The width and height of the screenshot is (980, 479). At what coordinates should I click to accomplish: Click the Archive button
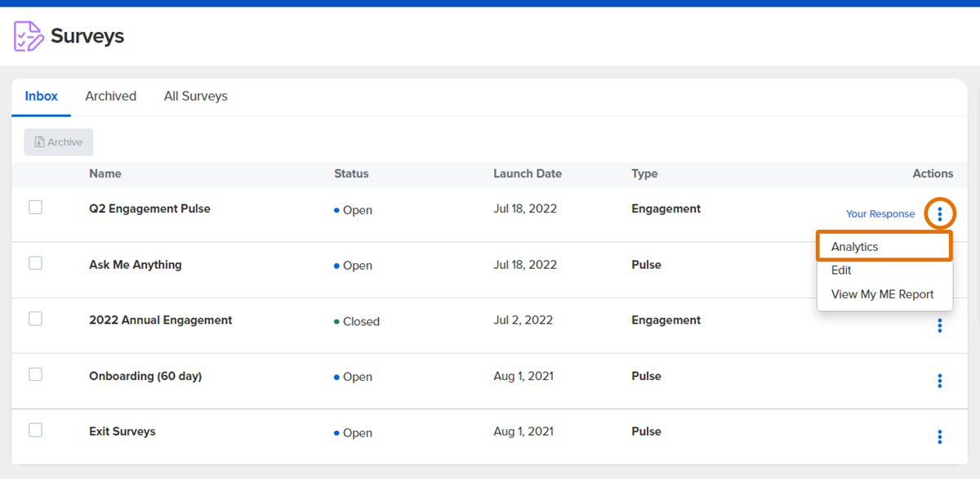point(59,142)
